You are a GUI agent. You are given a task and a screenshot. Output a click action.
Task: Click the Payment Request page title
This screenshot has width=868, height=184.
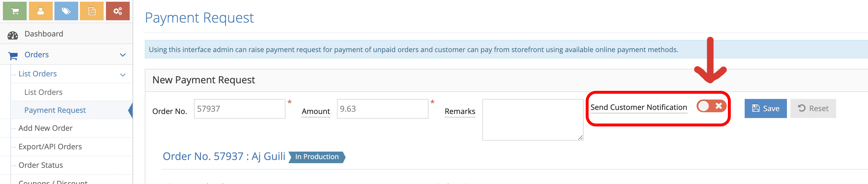[x=199, y=18]
